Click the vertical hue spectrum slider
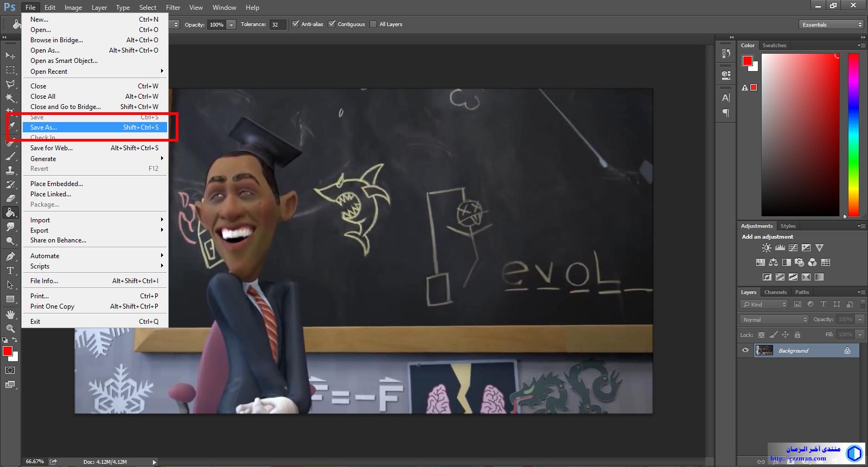868x467 pixels. coord(853,135)
